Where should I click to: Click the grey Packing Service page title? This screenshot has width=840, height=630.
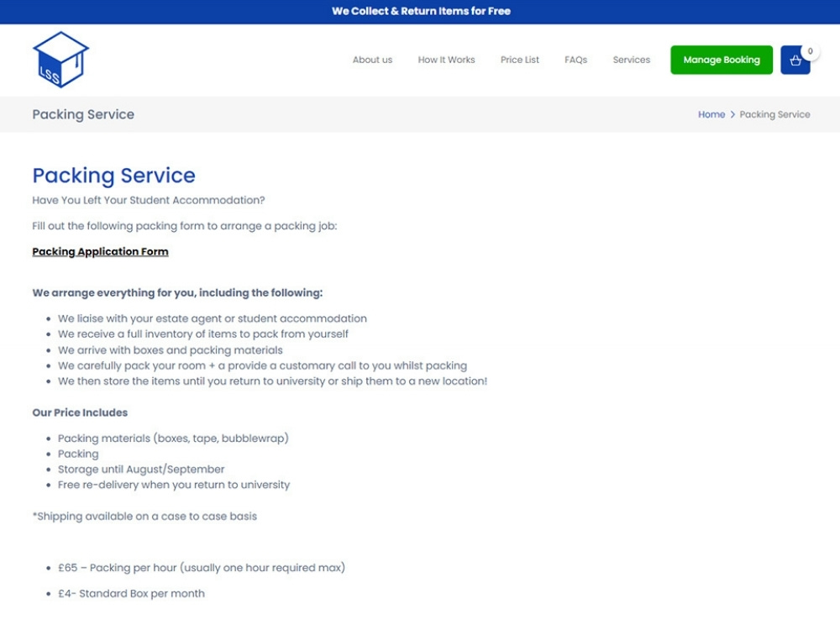coord(83,114)
